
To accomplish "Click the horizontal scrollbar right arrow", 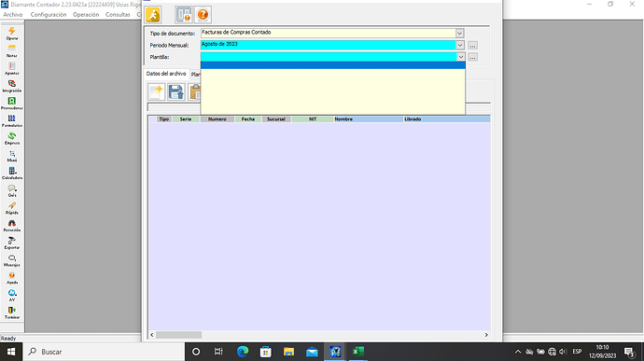I will point(486,335).
